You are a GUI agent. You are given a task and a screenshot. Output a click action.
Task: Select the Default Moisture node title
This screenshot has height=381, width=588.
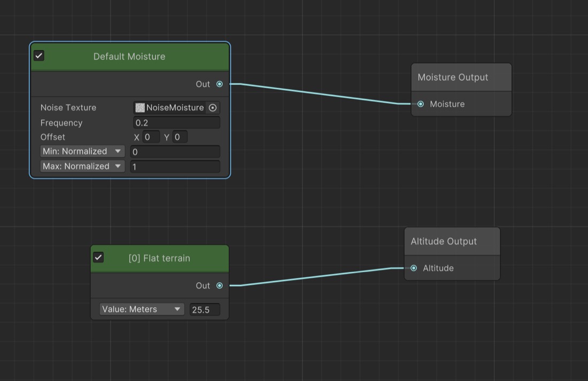pos(129,56)
